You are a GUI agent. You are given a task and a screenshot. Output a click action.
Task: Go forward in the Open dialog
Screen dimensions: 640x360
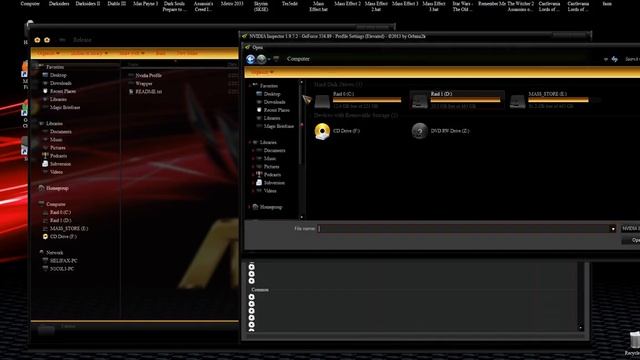[x=261, y=59]
